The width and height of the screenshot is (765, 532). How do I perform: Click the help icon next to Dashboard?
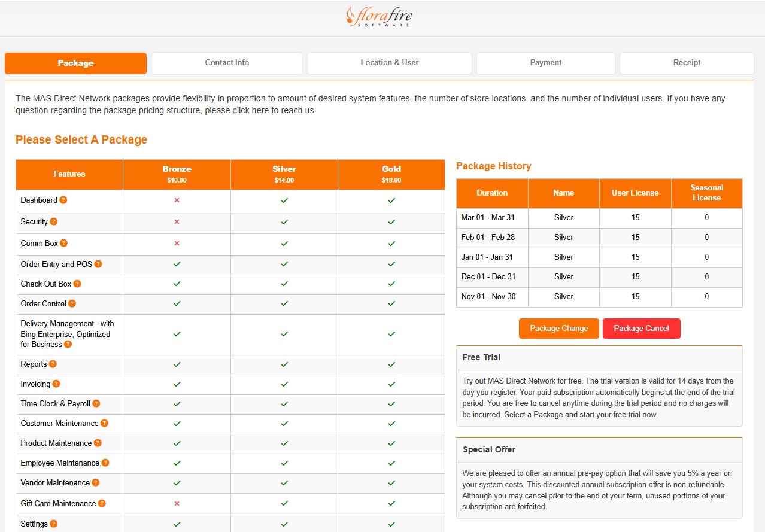(x=63, y=200)
